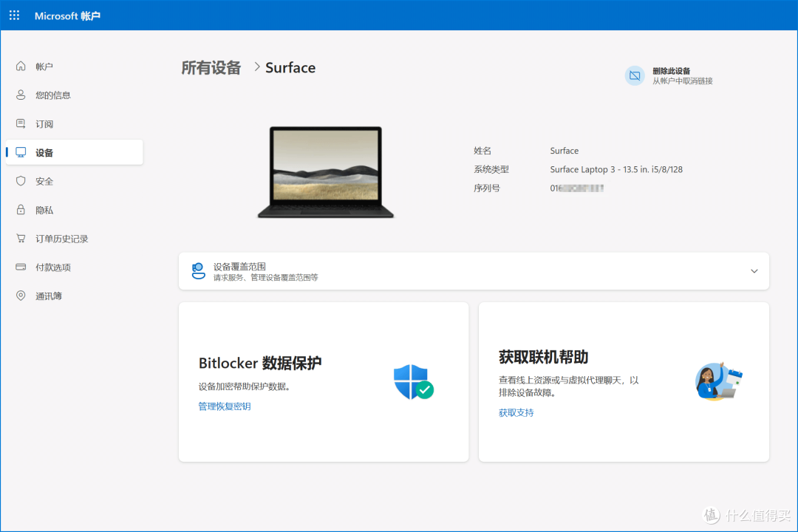Screen dimensions: 798x532
Task: Go to 订阅 in the sidebar
Action: pyautogui.click(x=44, y=124)
